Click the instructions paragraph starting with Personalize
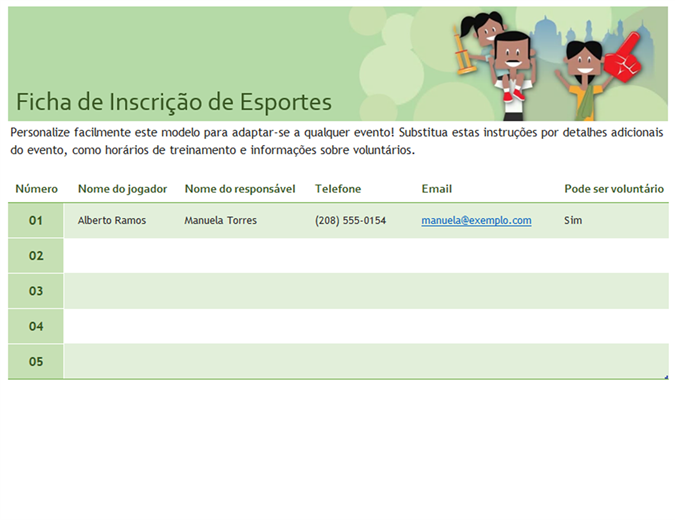The image size is (675, 520). [336, 141]
